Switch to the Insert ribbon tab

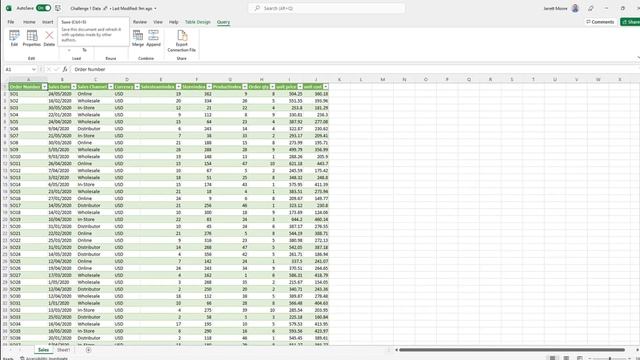pyautogui.click(x=48, y=22)
